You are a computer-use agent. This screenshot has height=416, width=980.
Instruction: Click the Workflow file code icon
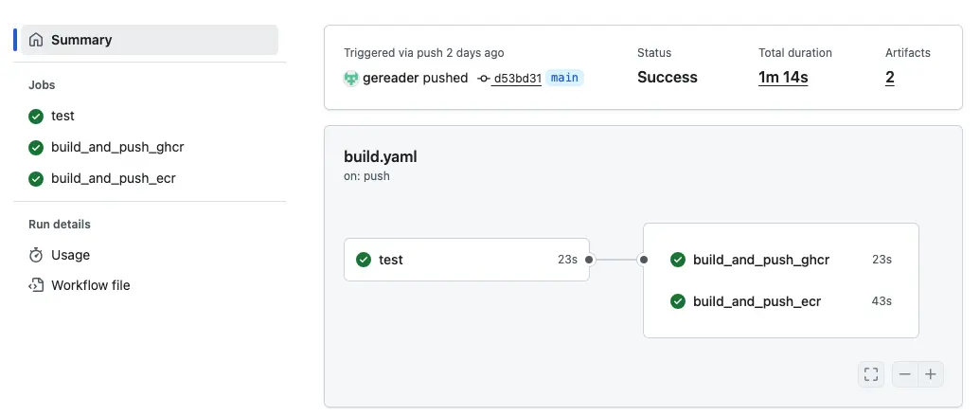coord(36,285)
